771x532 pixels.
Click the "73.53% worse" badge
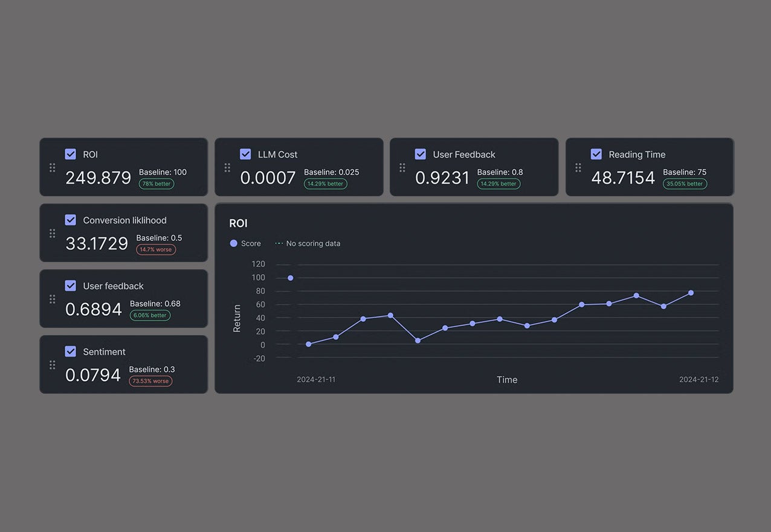(x=150, y=381)
